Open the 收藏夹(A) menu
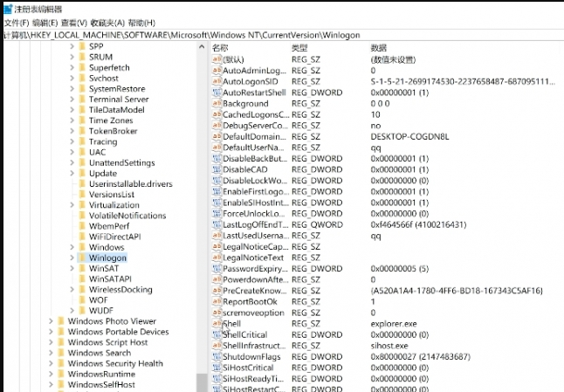564x392 pixels. pos(107,22)
